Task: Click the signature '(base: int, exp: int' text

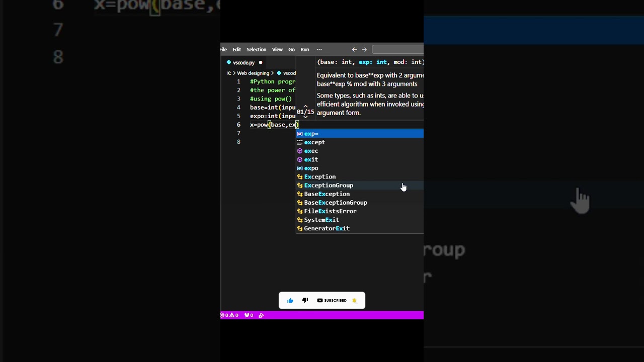Action: click(x=352, y=62)
